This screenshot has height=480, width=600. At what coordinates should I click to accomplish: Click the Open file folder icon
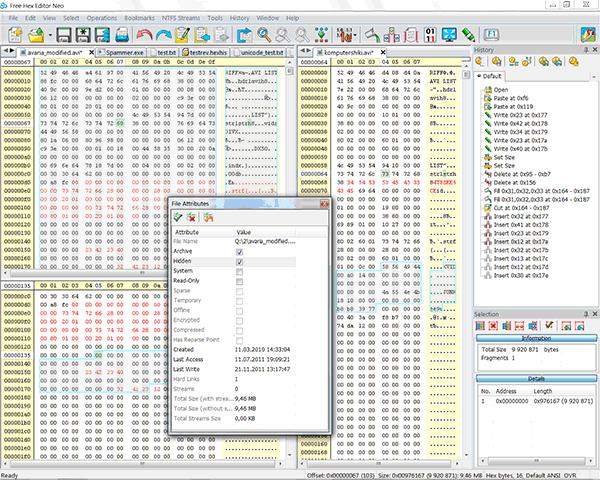(37, 35)
